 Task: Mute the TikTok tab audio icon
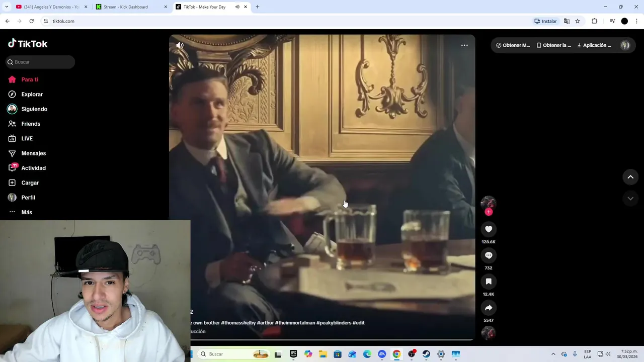(237, 7)
